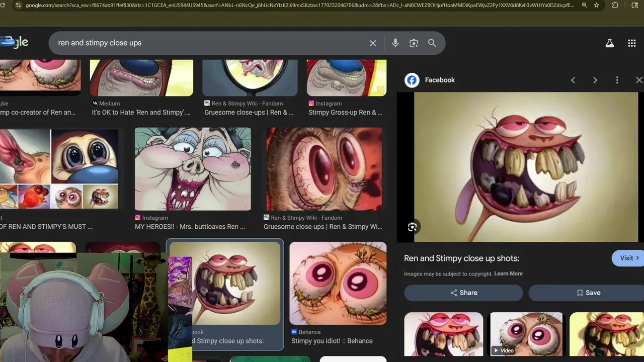Open the Google apps grid icon
644x362 pixels.
click(x=632, y=43)
